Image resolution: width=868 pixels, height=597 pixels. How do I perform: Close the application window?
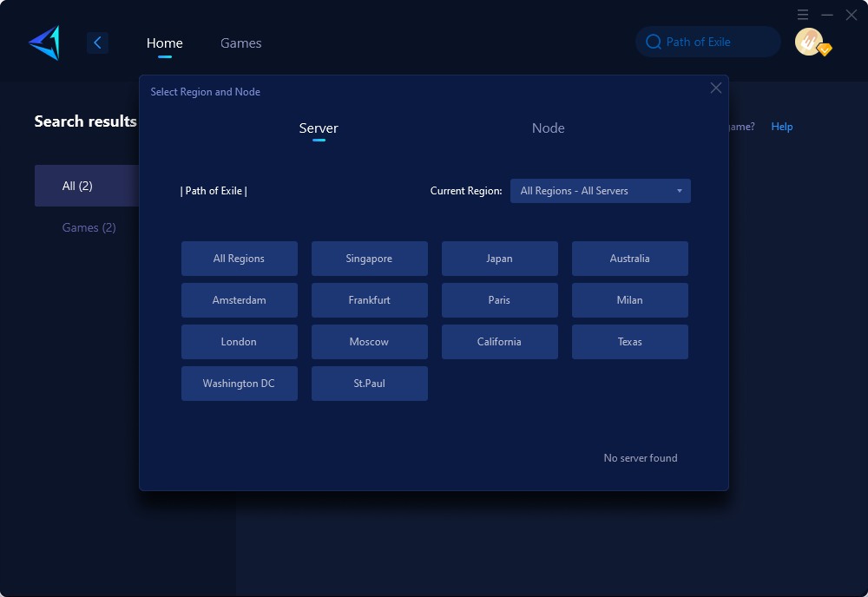pyautogui.click(x=852, y=15)
